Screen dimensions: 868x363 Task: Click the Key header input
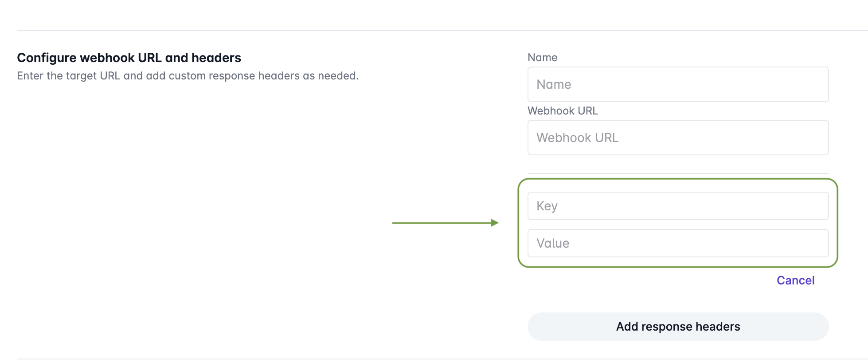click(677, 206)
